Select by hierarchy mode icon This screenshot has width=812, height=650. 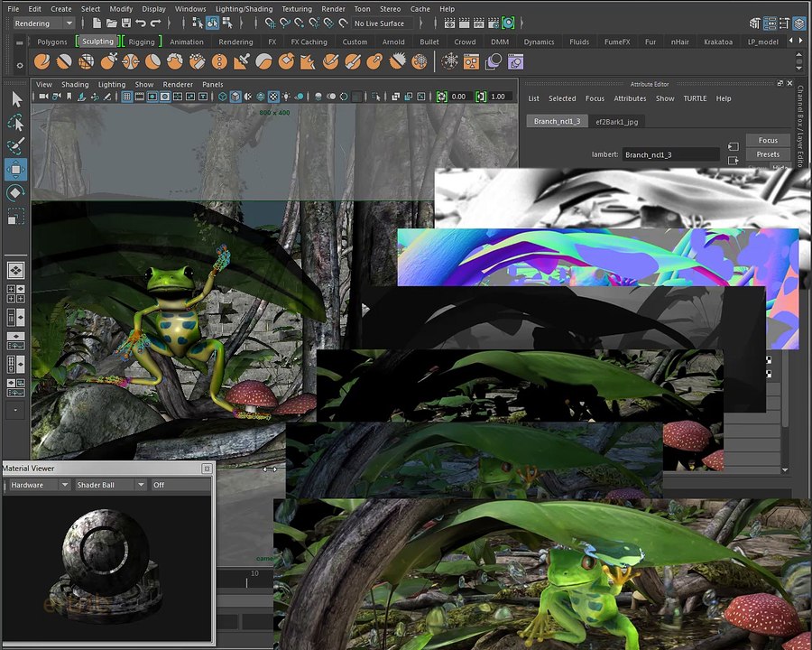198,23
